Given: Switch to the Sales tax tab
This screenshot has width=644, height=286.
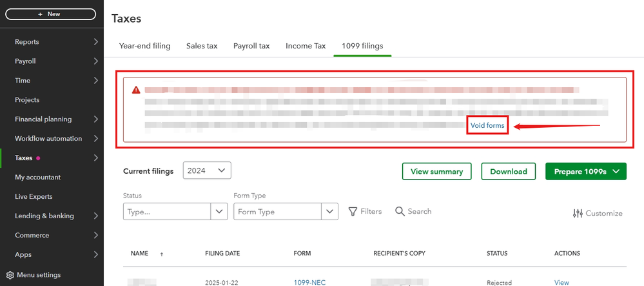Looking at the screenshot, I should click(x=202, y=46).
